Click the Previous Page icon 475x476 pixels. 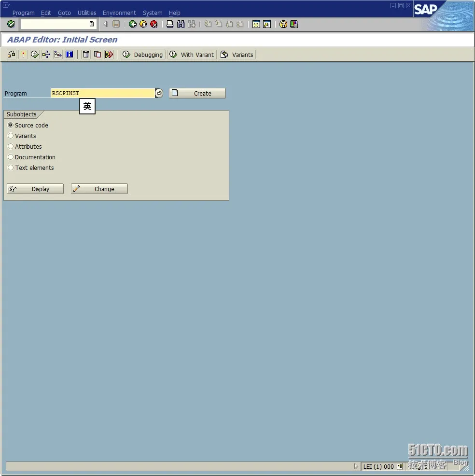[x=219, y=24]
